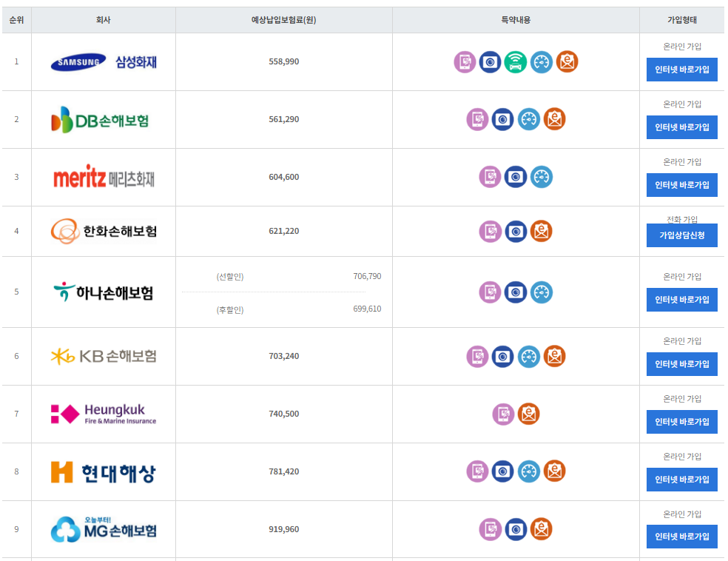Click 인터넷 바로가입 for 삼성화재
728x561 pixels.
click(682, 70)
